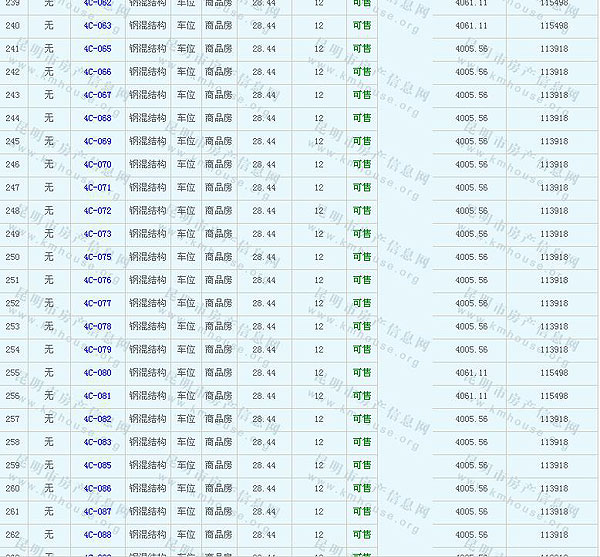
Task: Click the 4C-072 link
Action: (x=97, y=211)
